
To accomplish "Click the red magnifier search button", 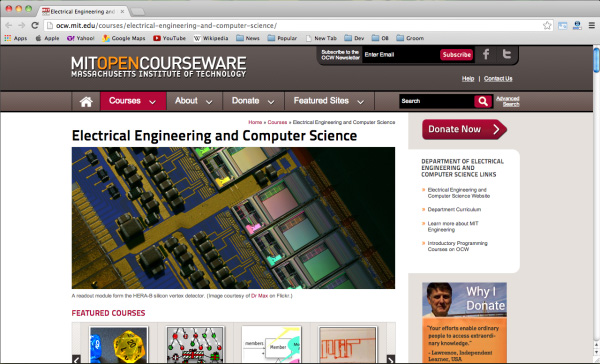I will coord(483,101).
